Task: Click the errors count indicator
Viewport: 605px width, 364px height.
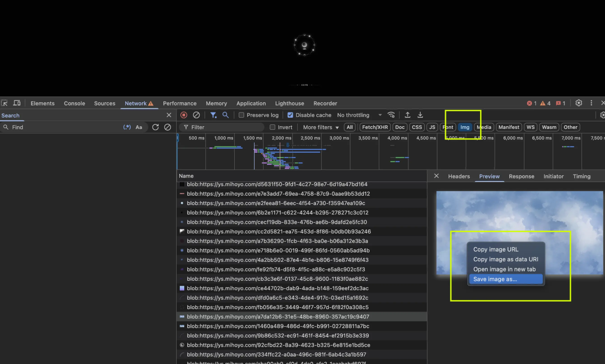Action: point(531,103)
